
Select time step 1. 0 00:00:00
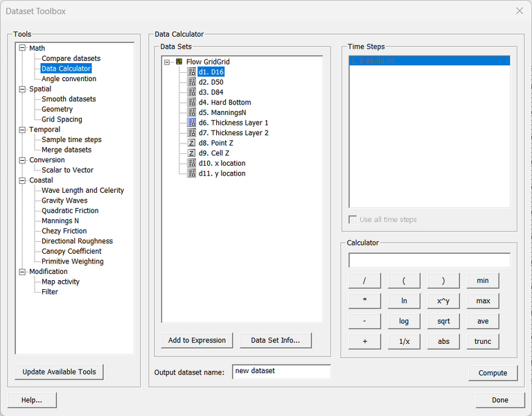[429, 61]
